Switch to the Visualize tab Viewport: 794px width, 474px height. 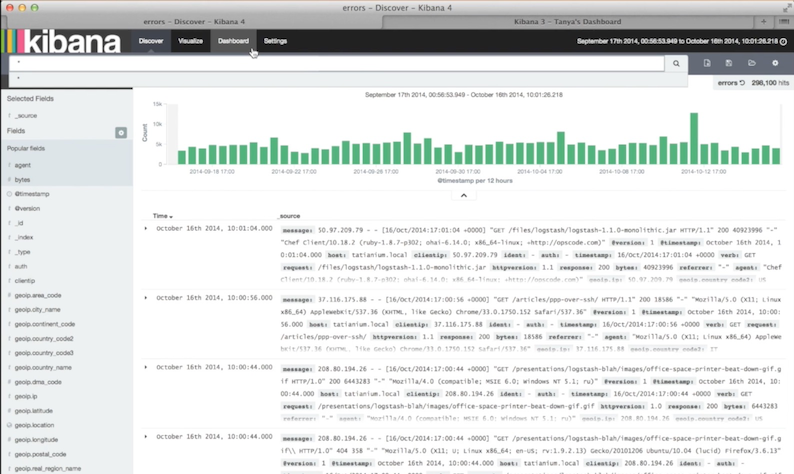[x=190, y=41]
